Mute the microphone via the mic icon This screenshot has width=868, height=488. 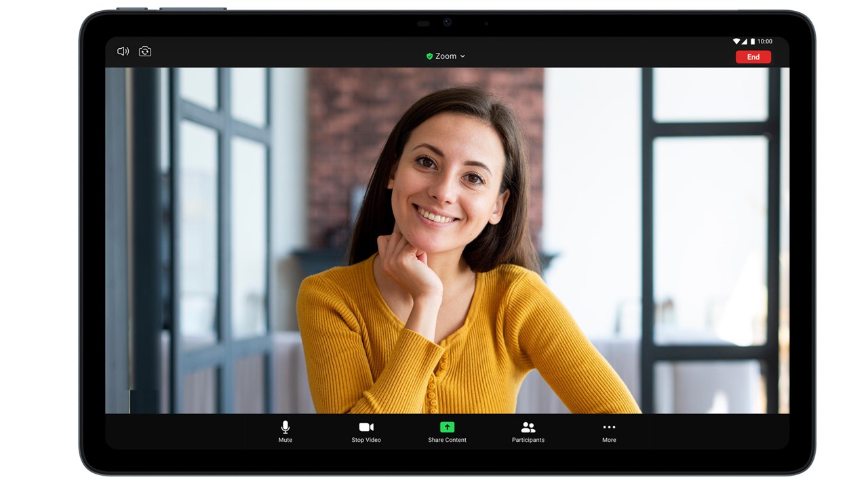(x=285, y=426)
